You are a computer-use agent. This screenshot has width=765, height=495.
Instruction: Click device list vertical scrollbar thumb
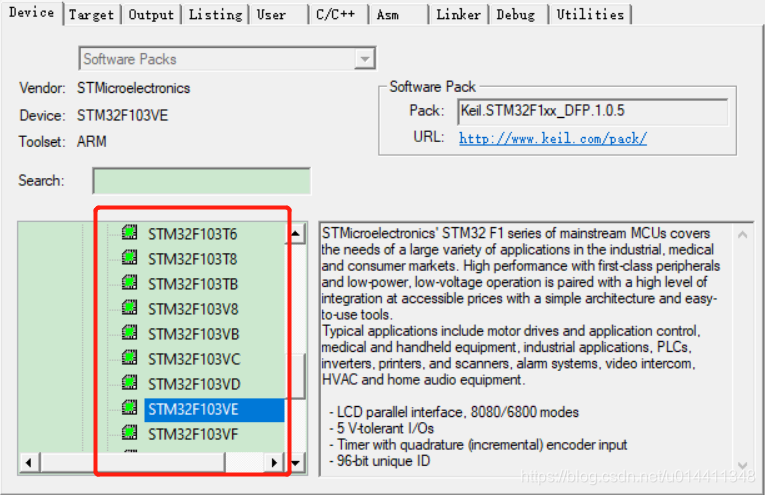(x=295, y=376)
